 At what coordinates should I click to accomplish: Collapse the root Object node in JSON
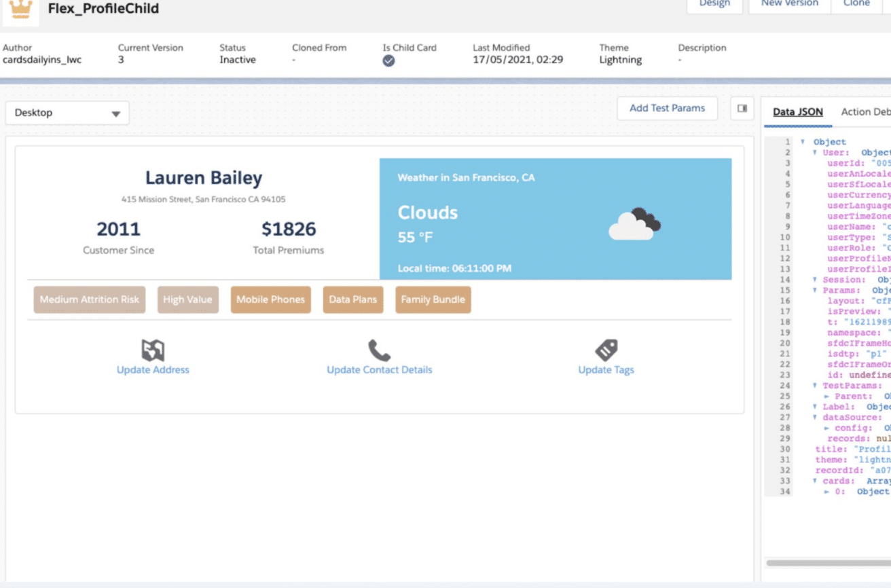(x=803, y=142)
